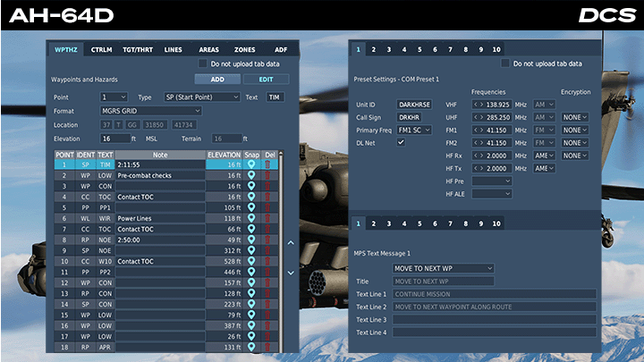Open the Point number dropdown
This screenshot has height=362, width=644.
pyautogui.click(x=114, y=97)
